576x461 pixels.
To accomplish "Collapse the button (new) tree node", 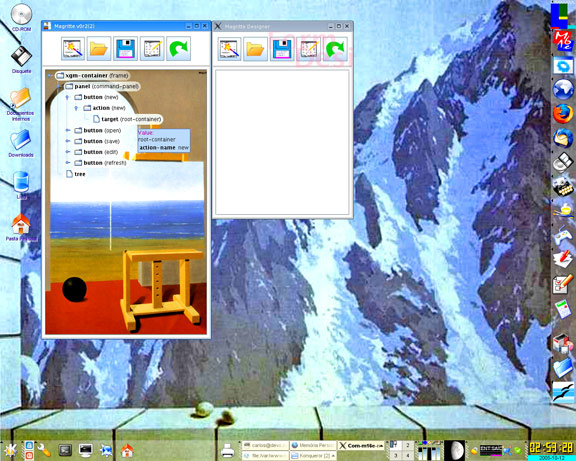I will (x=67, y=97).
